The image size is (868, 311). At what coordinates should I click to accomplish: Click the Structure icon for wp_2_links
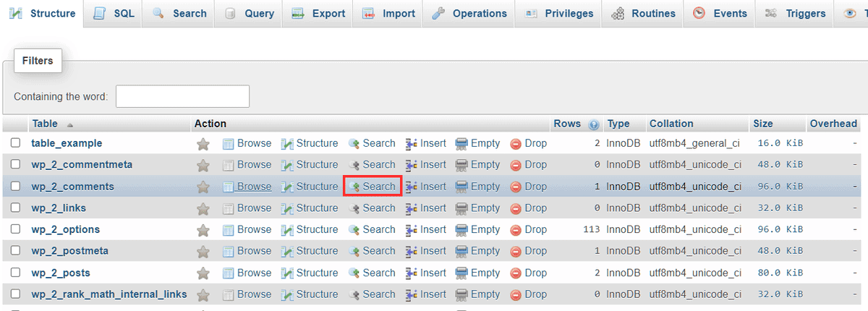[x=287, y=208]
